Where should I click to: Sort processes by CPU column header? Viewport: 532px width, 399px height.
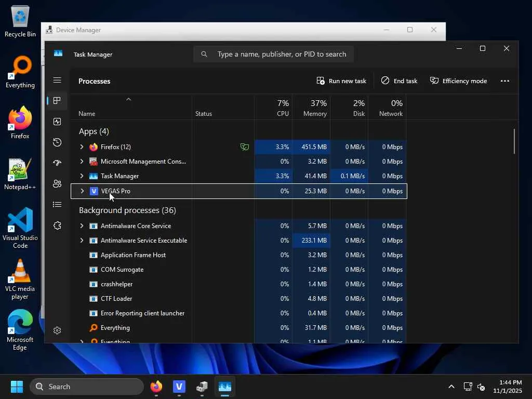(x=273, y=108)
